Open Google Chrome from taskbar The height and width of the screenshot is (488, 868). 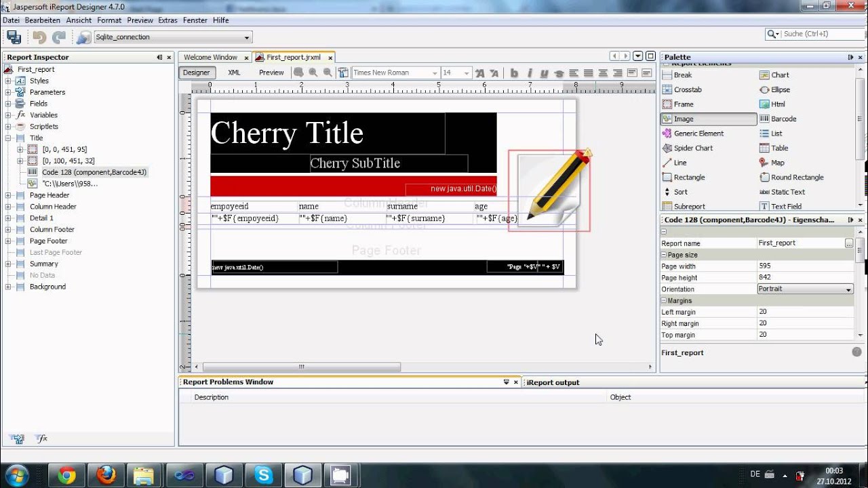66,476
